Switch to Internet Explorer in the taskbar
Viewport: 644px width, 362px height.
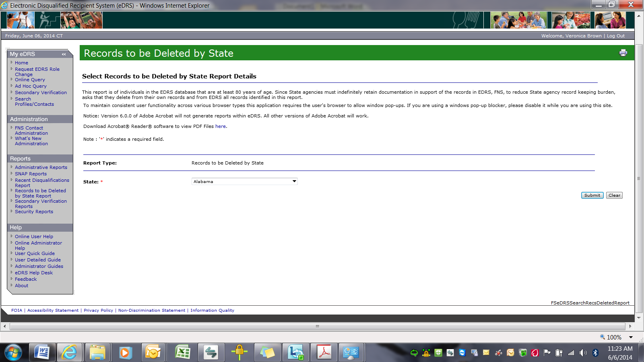click(x=70, y=353)
